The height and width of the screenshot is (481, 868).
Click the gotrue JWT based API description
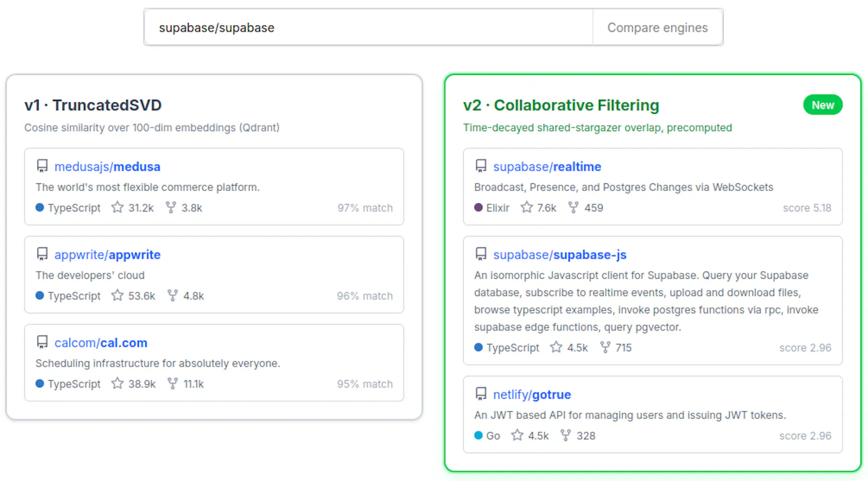[x=630, y=415]
